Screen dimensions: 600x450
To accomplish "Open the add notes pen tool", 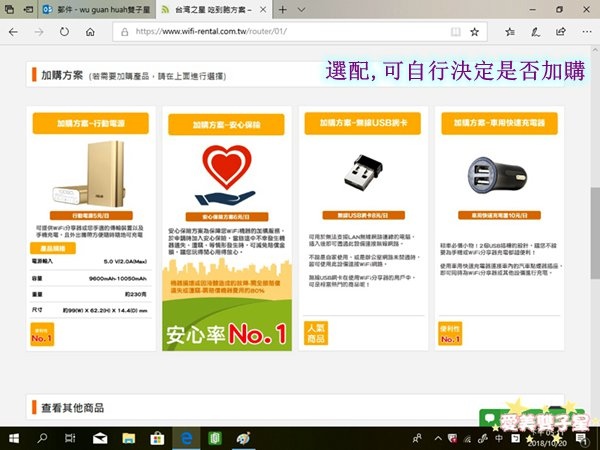I will (535, 32).
